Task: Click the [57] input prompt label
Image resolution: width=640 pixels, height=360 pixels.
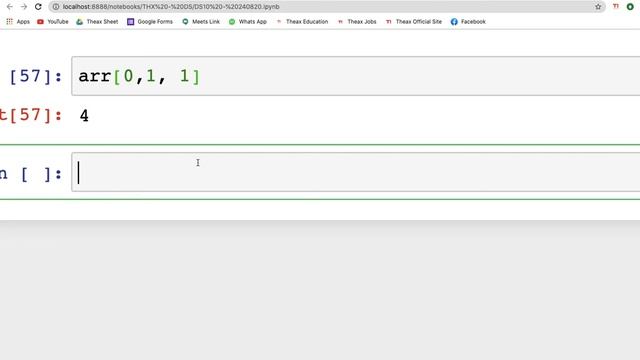Action: click(x=36, y=76)
